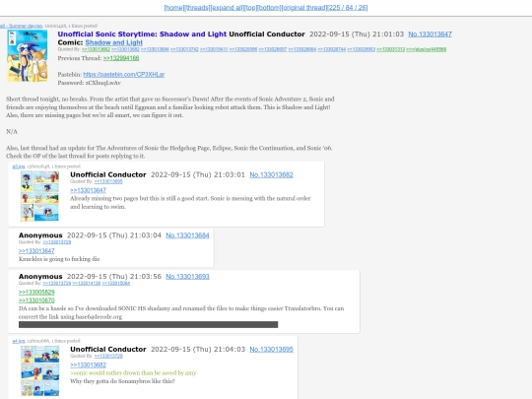The width and height of the screenshot is (532, 399).
Task: Click post number No.133013684
Action: coord(187,235)
